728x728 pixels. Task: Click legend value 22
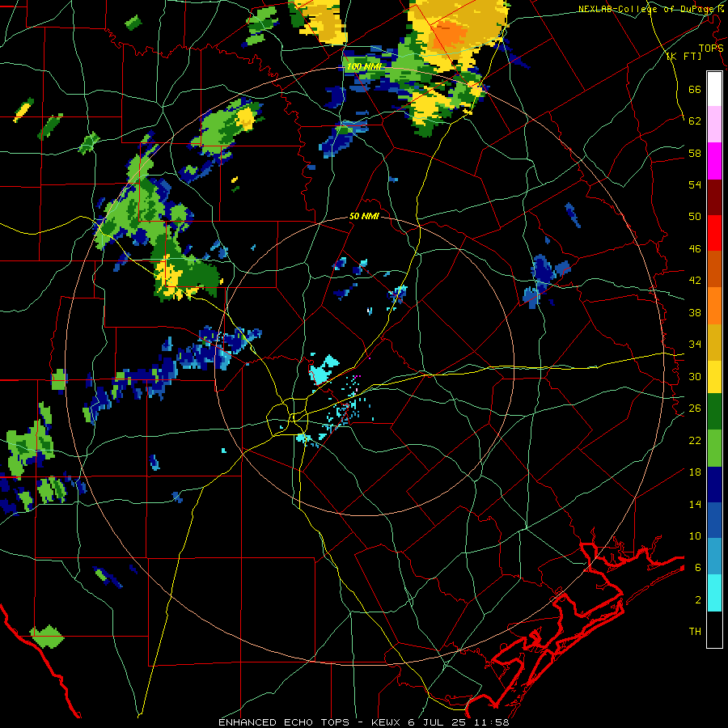[695, 440]
